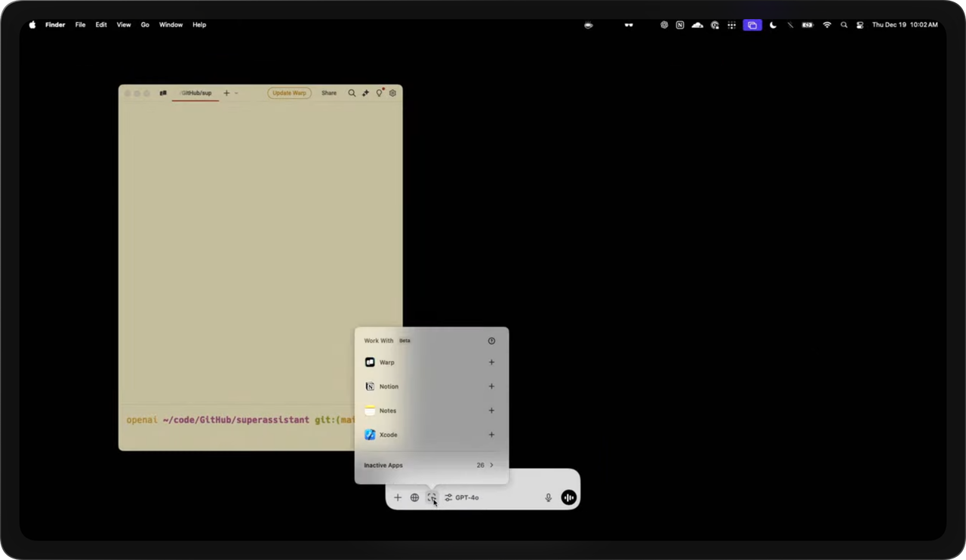Image resolution: width=966 pixels, height=560 pixels.
Task: Add Notion with its plus icon
Action: 491,386
